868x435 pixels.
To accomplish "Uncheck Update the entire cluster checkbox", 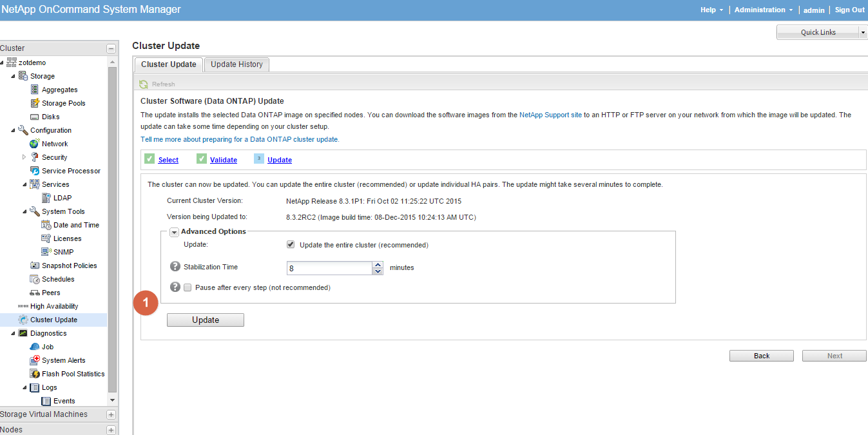I will 291,245.
